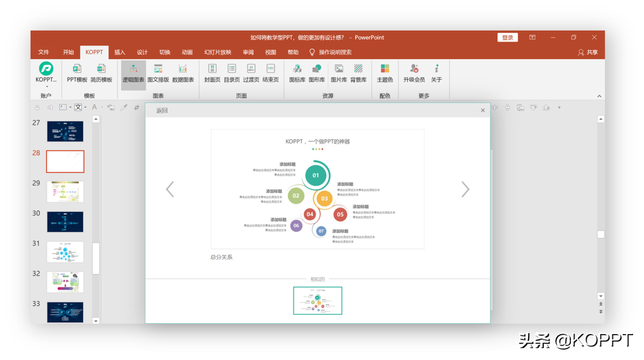Open the font color A dropdown arrow
Viewport: 644px width, 360px height.
(101, 107)
